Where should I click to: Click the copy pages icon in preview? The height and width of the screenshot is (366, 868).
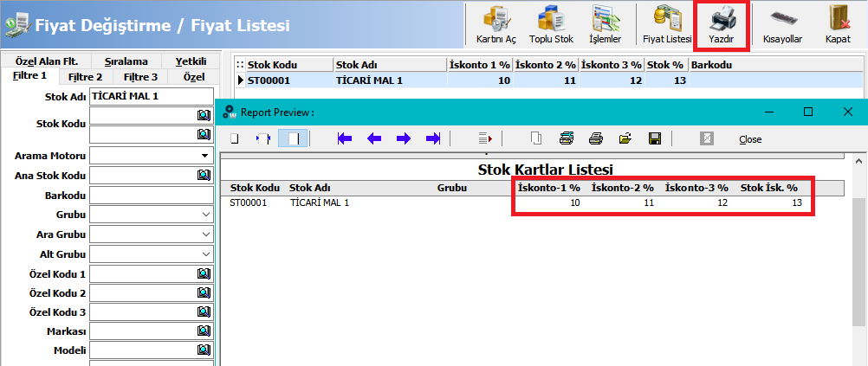tap(536, 138)
